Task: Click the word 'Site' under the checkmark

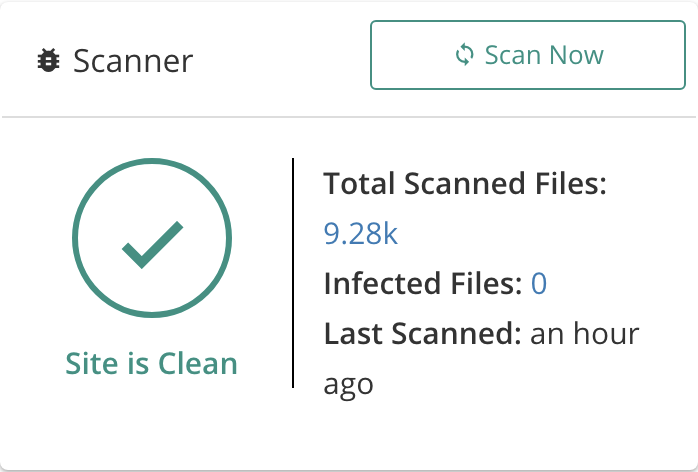Action: click(x=93, y=363)
